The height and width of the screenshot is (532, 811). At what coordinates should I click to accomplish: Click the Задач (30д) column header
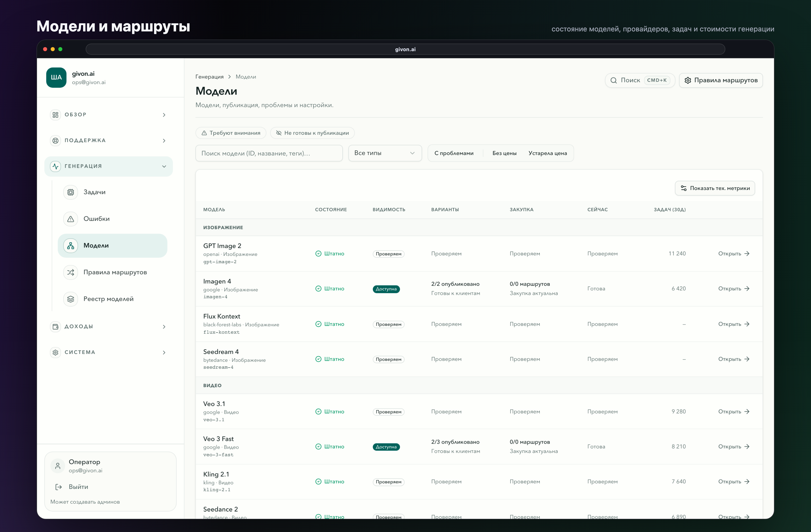click(x=670, y=210)
